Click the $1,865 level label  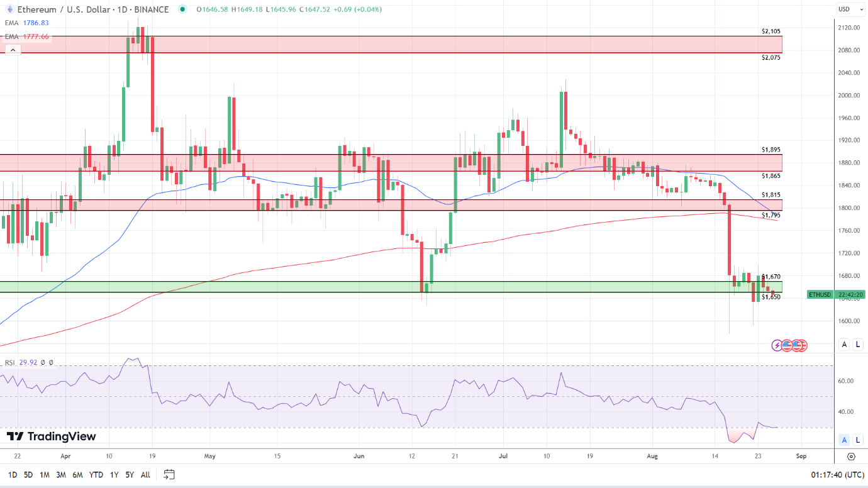coord(771,175)
